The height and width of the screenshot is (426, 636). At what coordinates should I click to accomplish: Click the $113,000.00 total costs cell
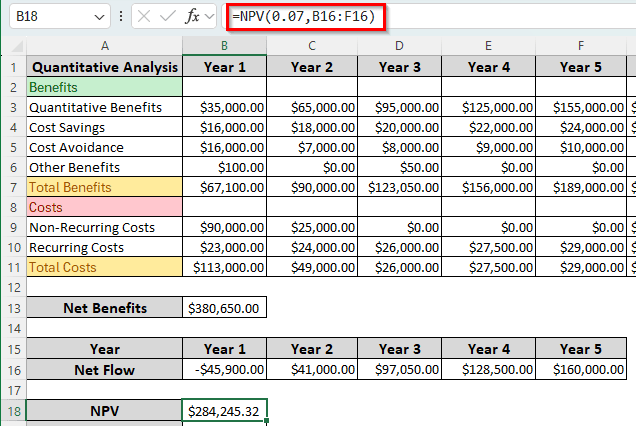224,267
